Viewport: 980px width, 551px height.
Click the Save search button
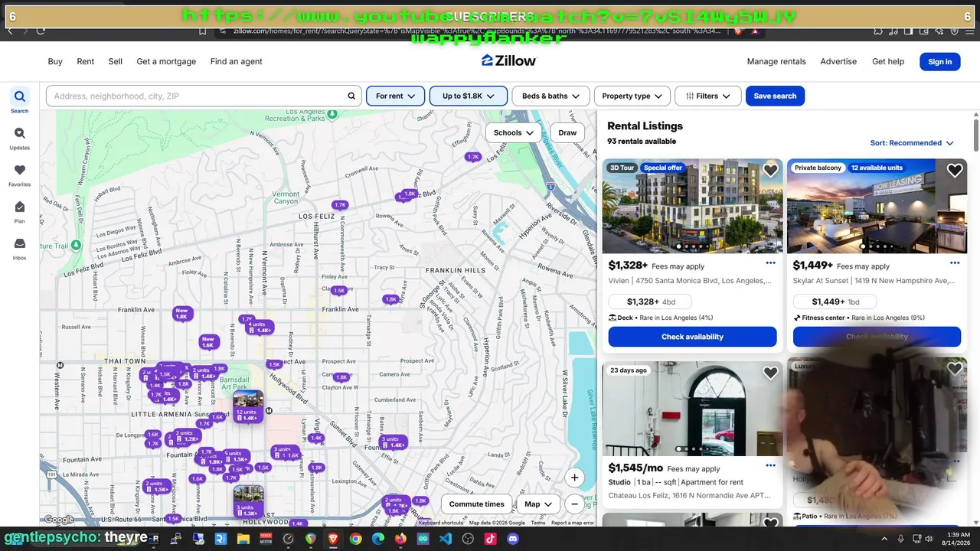775,96
